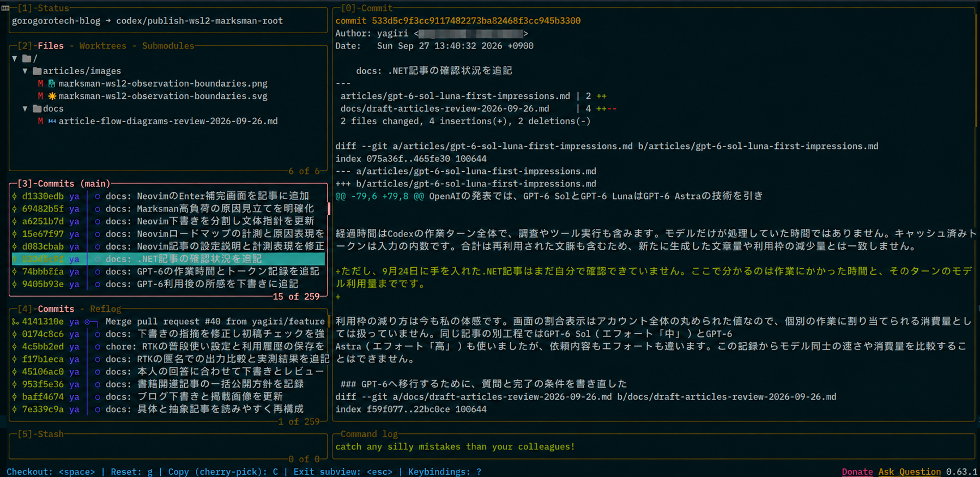Image resolution: width=980 pixels, height=477 pixels.
Task: Select commit baff4674 about blog drafts
Action: [168, 397]
